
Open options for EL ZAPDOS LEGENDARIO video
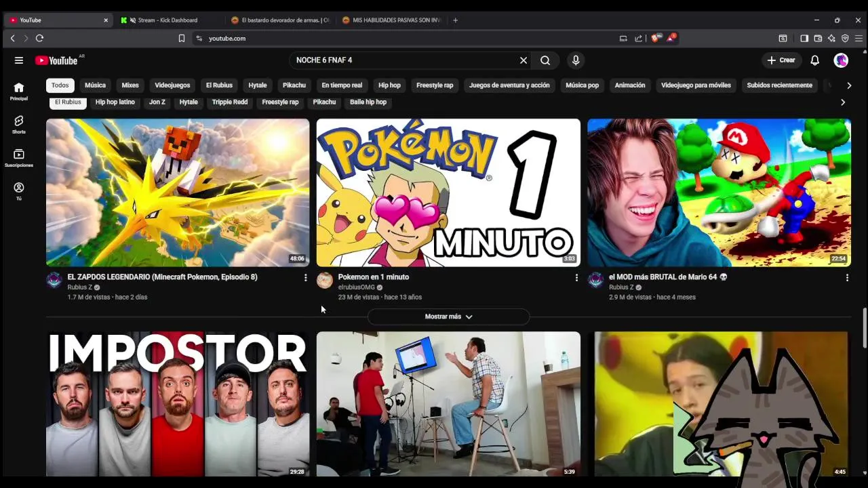[305, 278]
